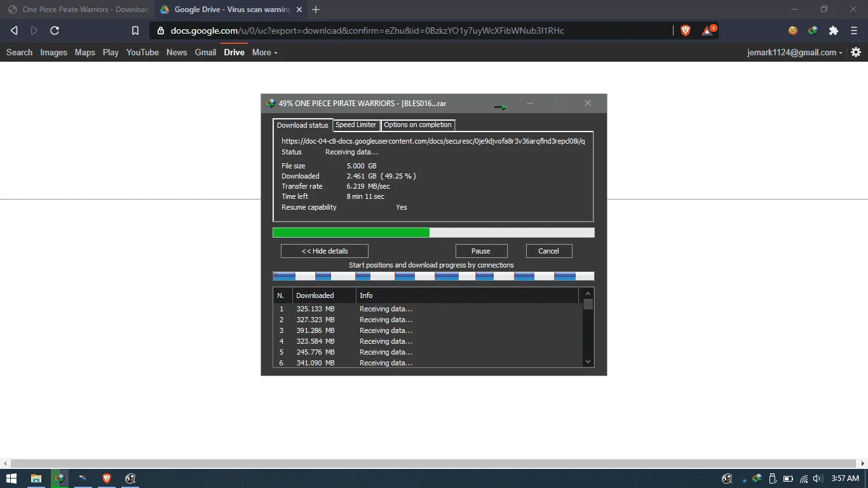This screenshot has height=488, width=868.
Task: Click the Hide details button
Action: tap(325, 251)
